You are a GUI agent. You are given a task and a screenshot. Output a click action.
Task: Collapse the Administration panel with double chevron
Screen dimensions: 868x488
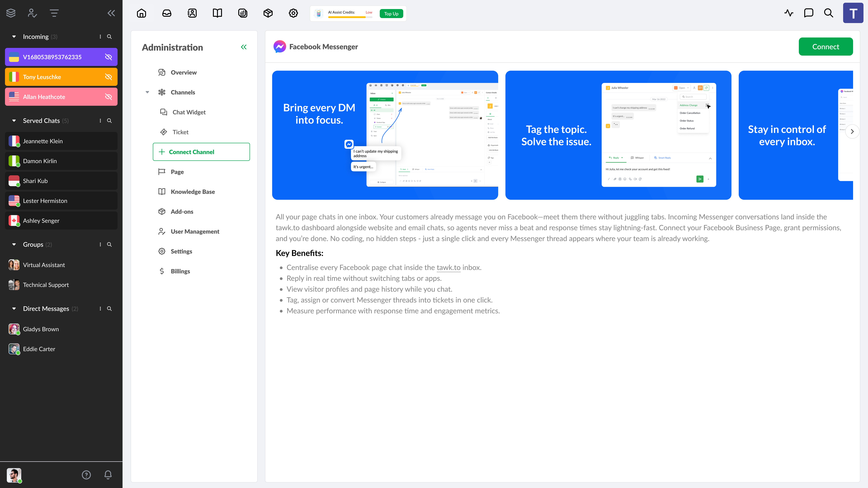click(x=244, y=47)
